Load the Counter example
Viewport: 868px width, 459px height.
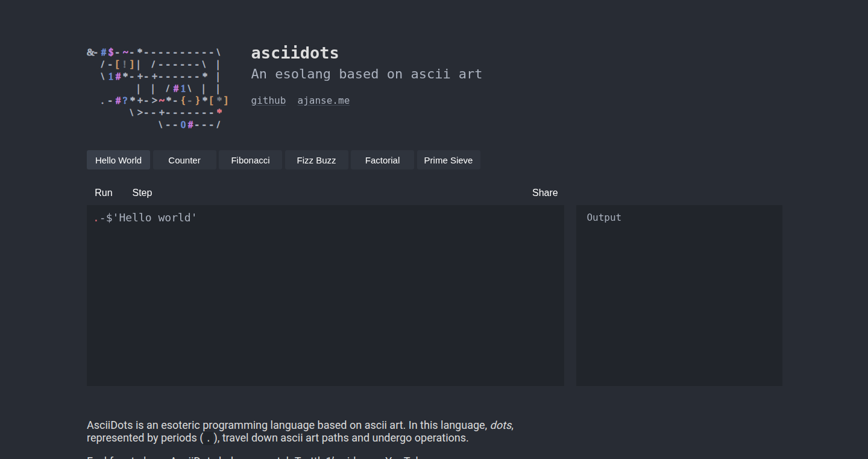184,160
